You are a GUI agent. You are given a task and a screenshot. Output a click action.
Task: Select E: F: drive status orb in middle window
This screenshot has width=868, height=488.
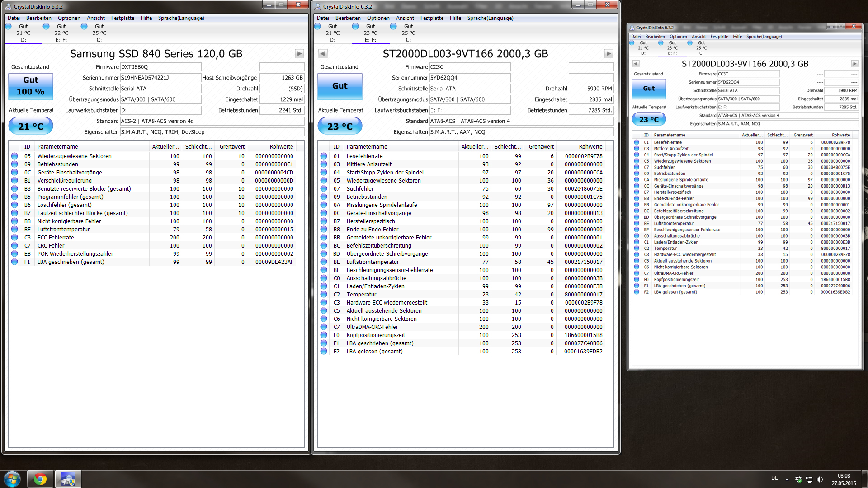[x=355, y=27]
